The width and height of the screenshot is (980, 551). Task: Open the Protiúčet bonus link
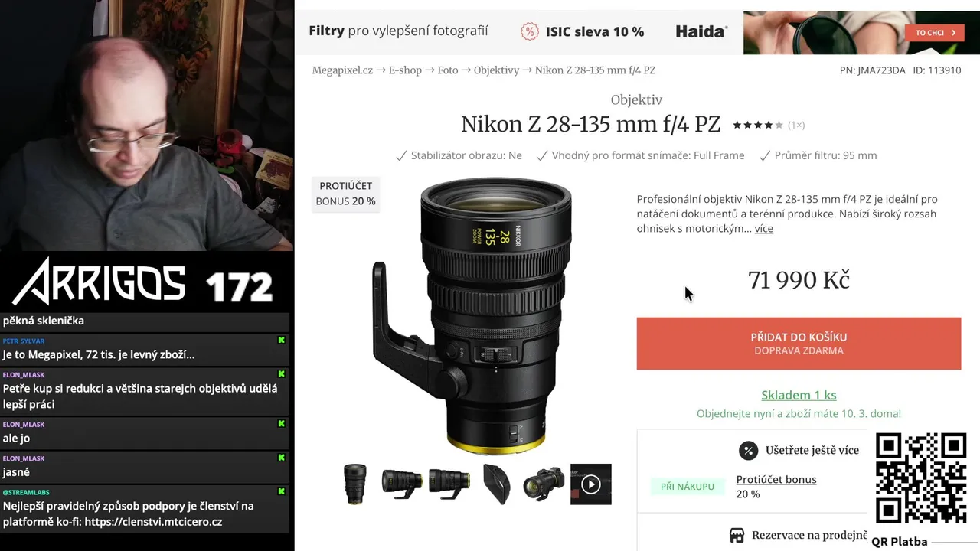point(776,480)
